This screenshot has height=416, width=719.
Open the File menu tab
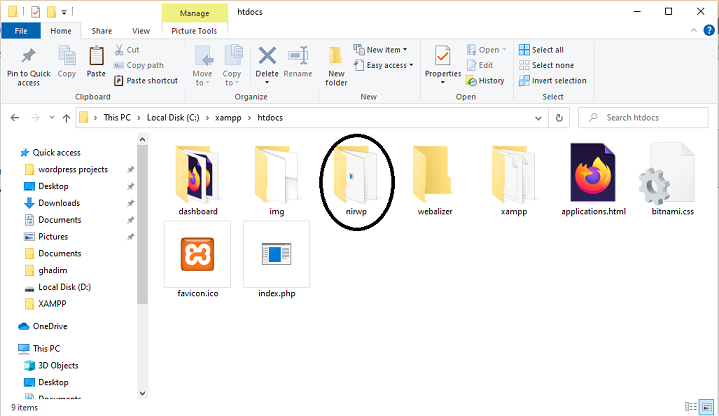[x=21, y=31]
